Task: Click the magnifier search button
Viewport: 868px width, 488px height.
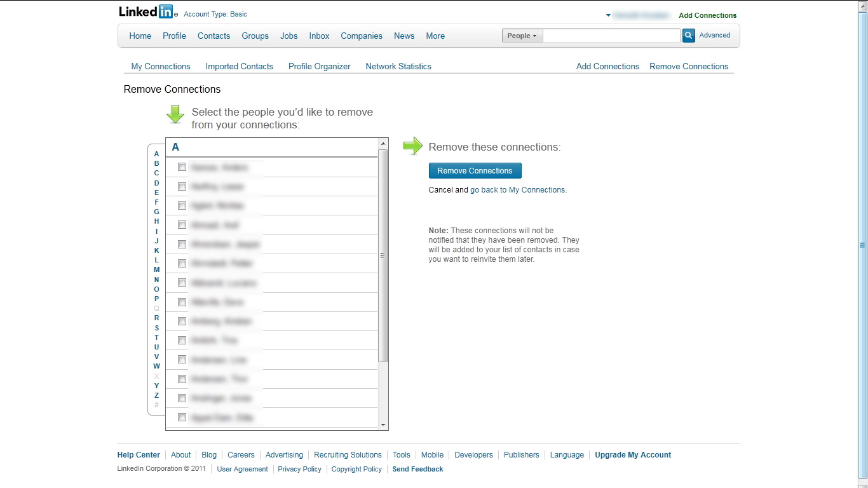Action: 689,36
